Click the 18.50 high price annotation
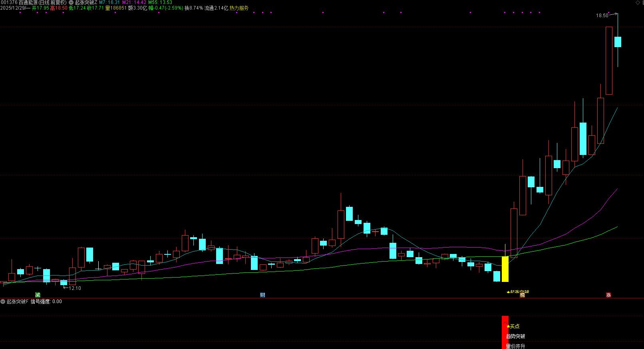Viewport: 644px width, 349px height. tap(602, 16)
